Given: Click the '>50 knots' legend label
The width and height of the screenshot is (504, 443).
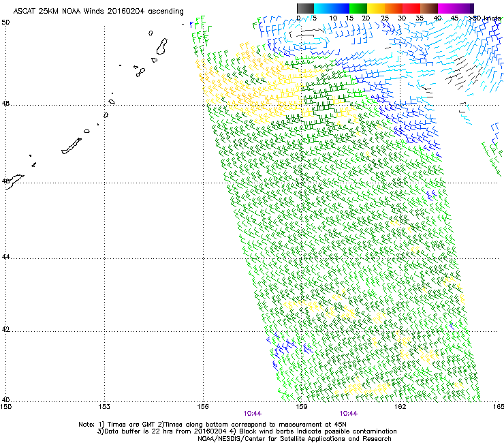Looking at the screenshot, I should click(x=485, y=18).
